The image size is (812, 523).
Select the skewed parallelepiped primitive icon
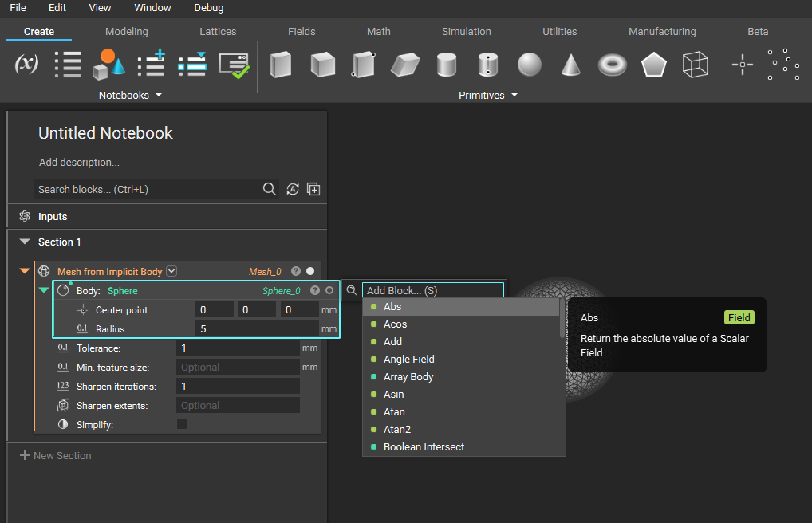[405, 65]
